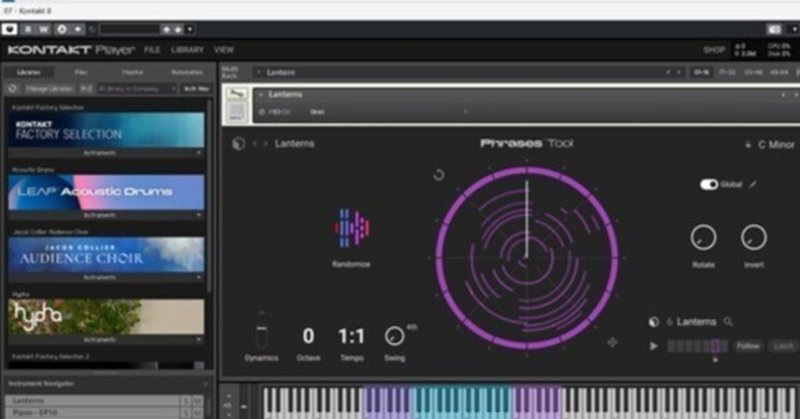Switch to the Libraries tab
The image size is (800, 419).
[x=29, y=72]
